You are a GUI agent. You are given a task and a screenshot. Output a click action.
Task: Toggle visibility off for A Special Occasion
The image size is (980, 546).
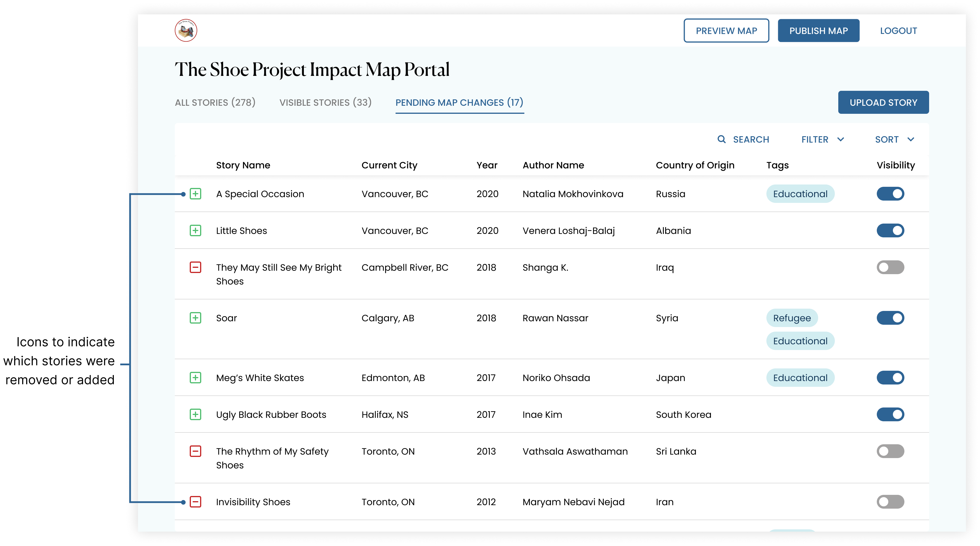tap(890, 194)
